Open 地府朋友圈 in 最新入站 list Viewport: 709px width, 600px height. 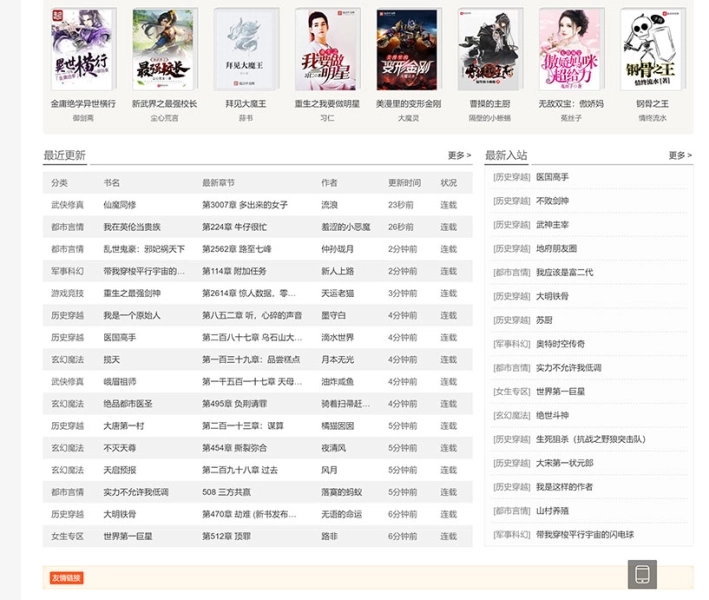pyautogui.click(x=557, y=249)
